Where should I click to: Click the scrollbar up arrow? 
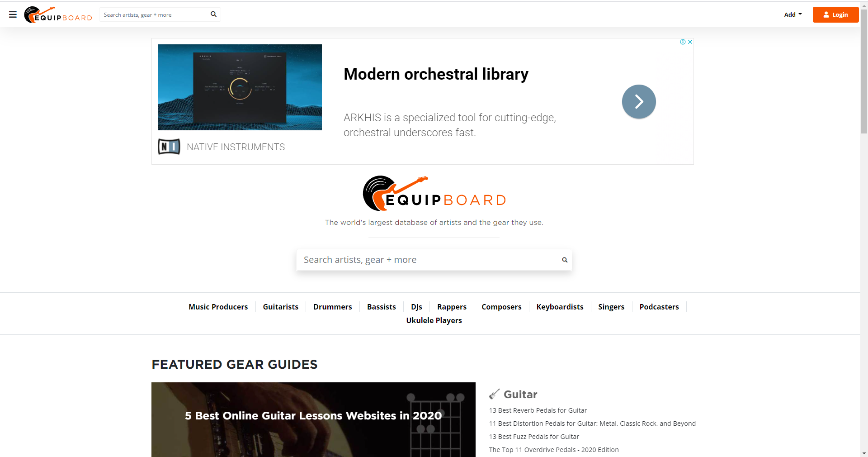tap(864, 5)
